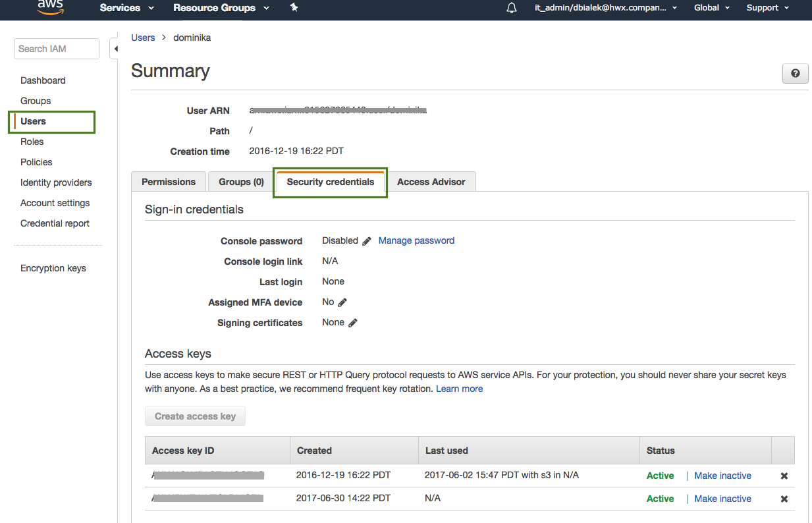Click the AWS logo home icon
The width and height of the screenshot is (812, 523).
tap(50, 7)
